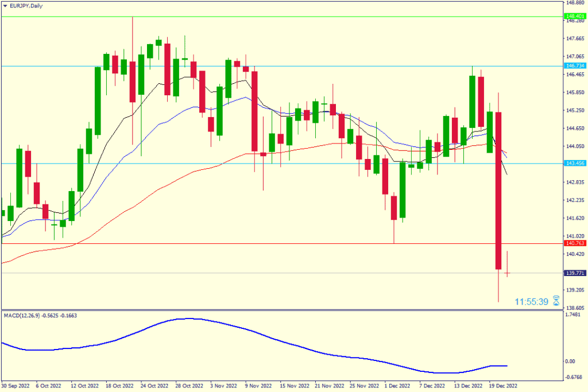The height and width of the screenshot is (392, 588).
Task: Click the 147.065 price axis value
Action: point(575,57)
